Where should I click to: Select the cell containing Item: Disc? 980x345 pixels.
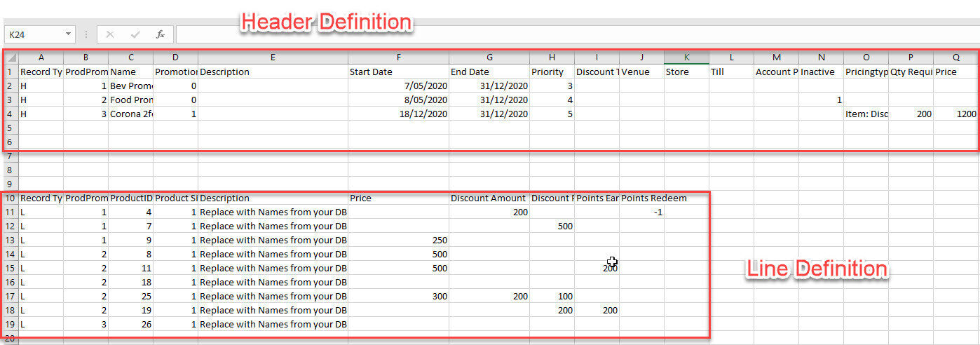tap(866, 114)
